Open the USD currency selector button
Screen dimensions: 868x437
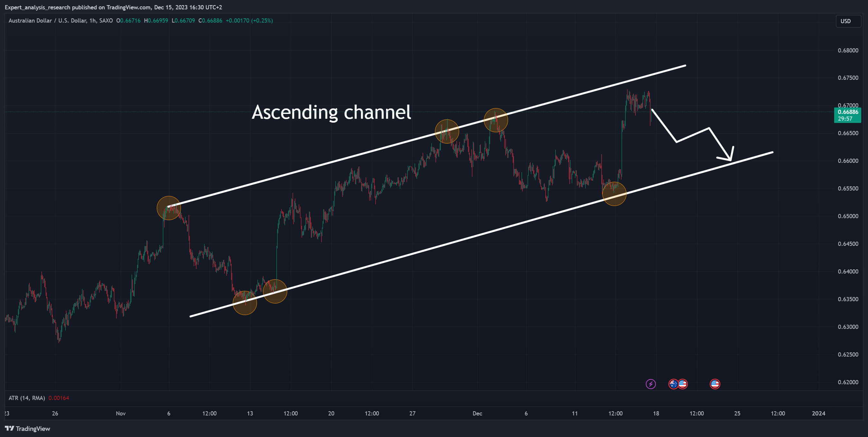[x=848, y=21]
